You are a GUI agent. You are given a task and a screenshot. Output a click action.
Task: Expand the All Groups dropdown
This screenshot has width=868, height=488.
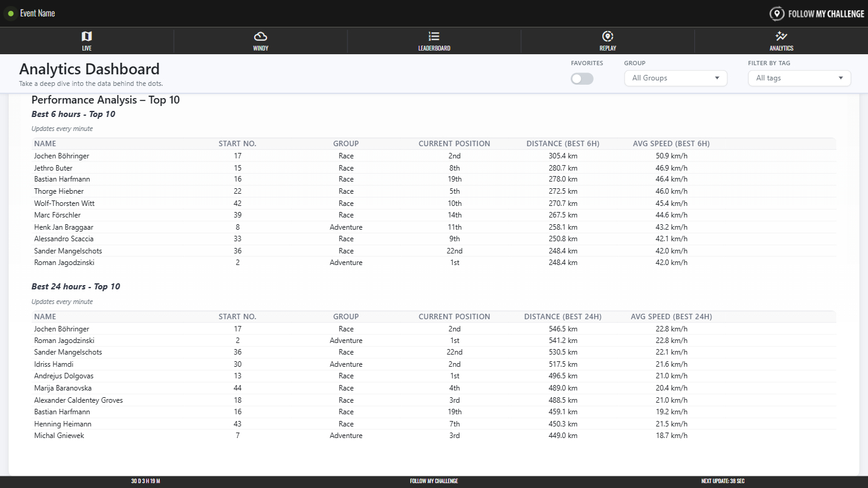click(x=675, y=78)
